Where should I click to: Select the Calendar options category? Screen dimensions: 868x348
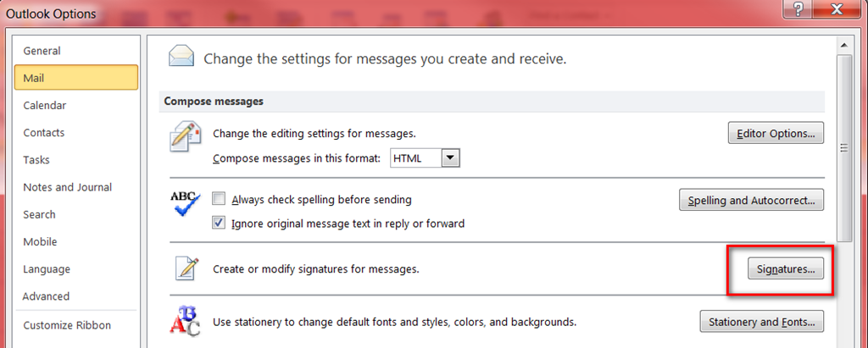[44, 105]
